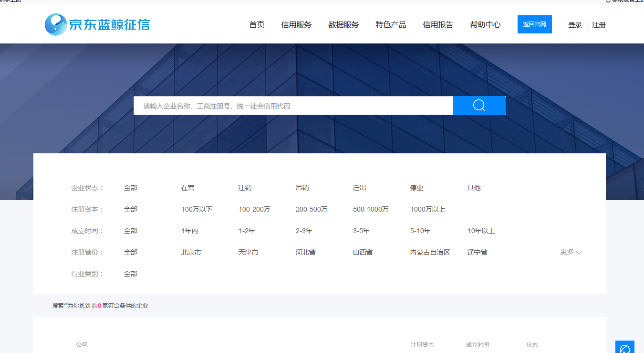Open the 信用服务 navigation item

click(297, 24)
